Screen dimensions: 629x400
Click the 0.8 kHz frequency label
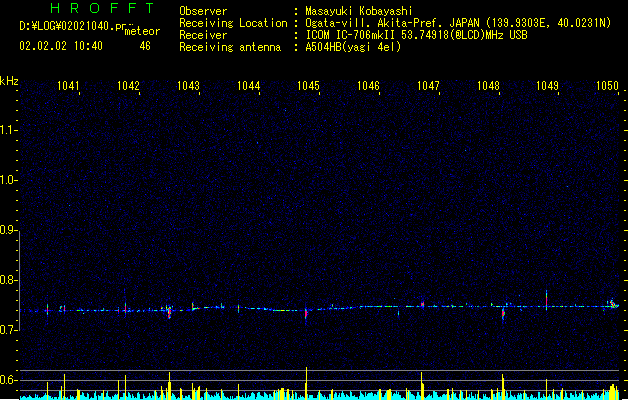(8, 280)
